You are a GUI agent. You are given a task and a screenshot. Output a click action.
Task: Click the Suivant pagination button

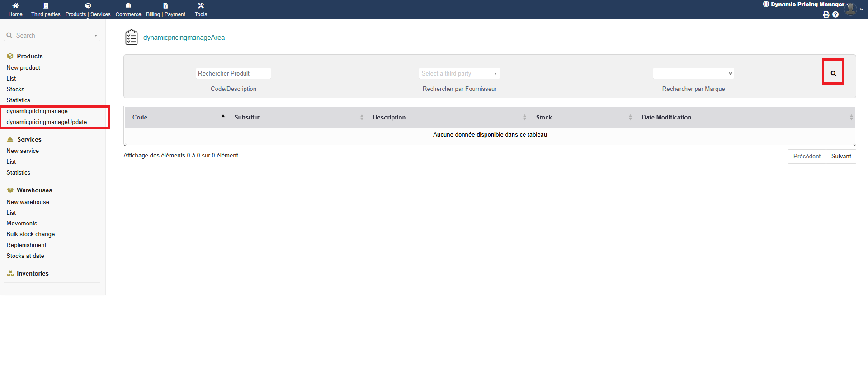click(840, 157)
